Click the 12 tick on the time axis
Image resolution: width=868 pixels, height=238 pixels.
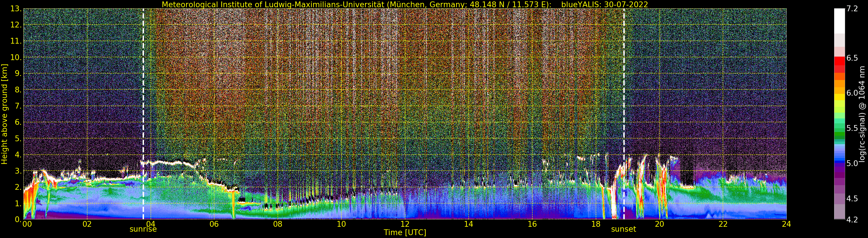405,224
